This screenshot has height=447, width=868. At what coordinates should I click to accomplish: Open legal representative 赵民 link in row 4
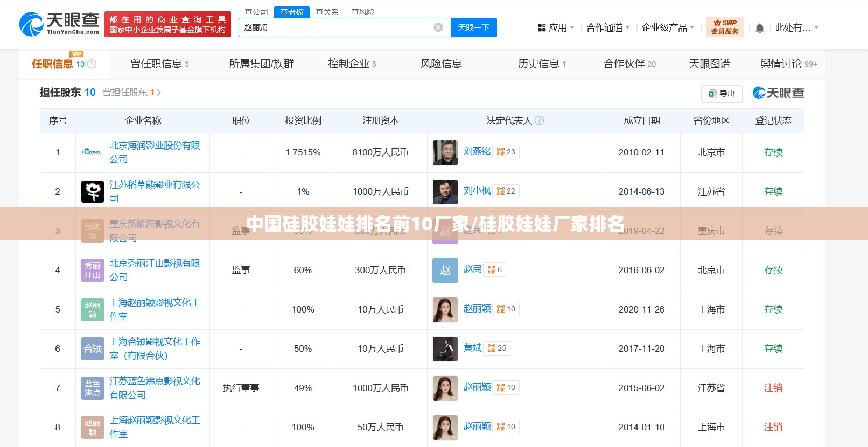pos(472,269)
